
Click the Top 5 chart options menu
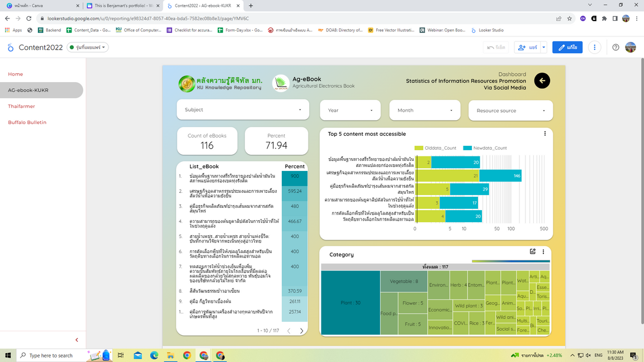544,134
